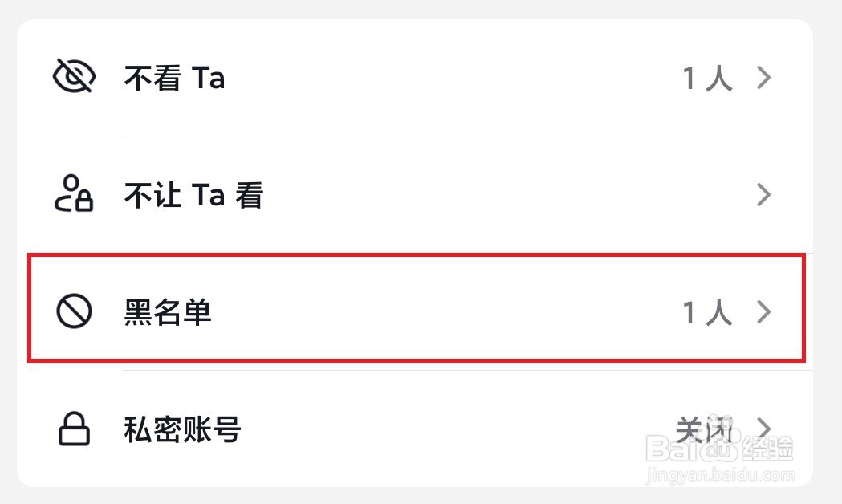842x504 pixels.
Task: Click the person with lock icon
Action: click(x=74, y=194)
